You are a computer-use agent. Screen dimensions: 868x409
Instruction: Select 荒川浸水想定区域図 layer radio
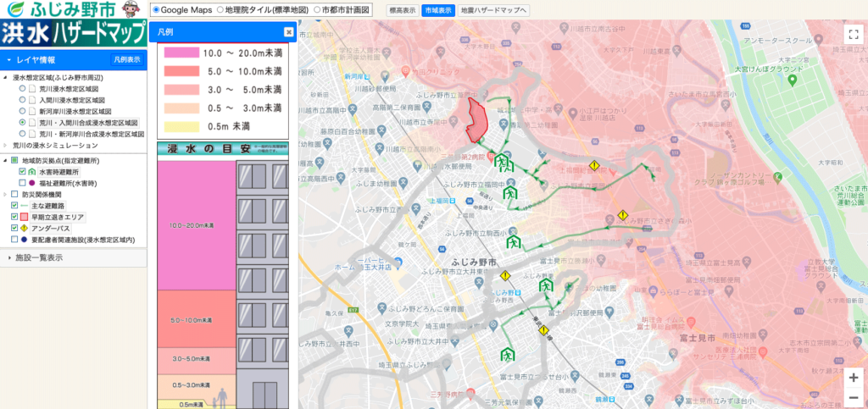23,87
